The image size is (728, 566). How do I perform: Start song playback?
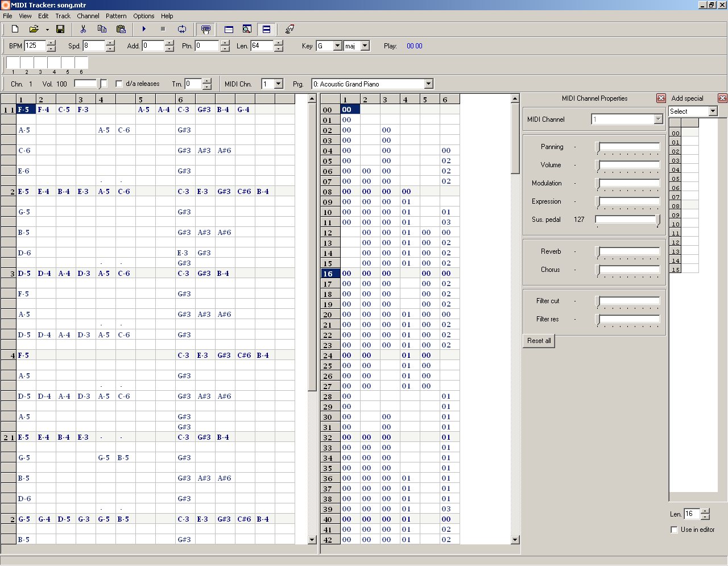tap(143, 29)
